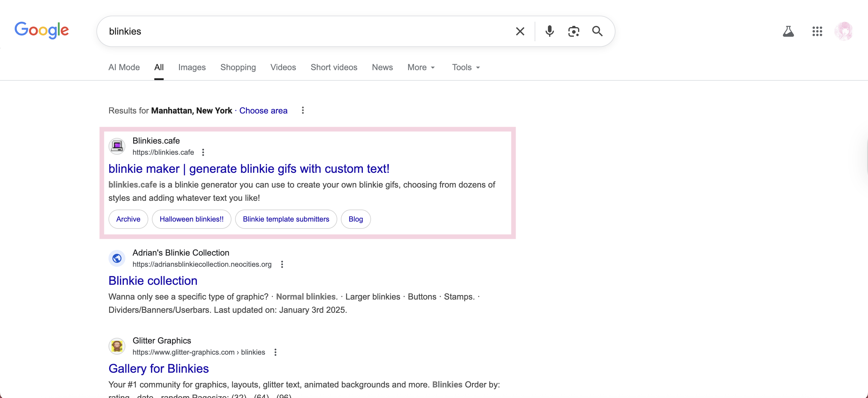Open Search Labs via the flask icon

pyautogui.click(x=788, y=31)
